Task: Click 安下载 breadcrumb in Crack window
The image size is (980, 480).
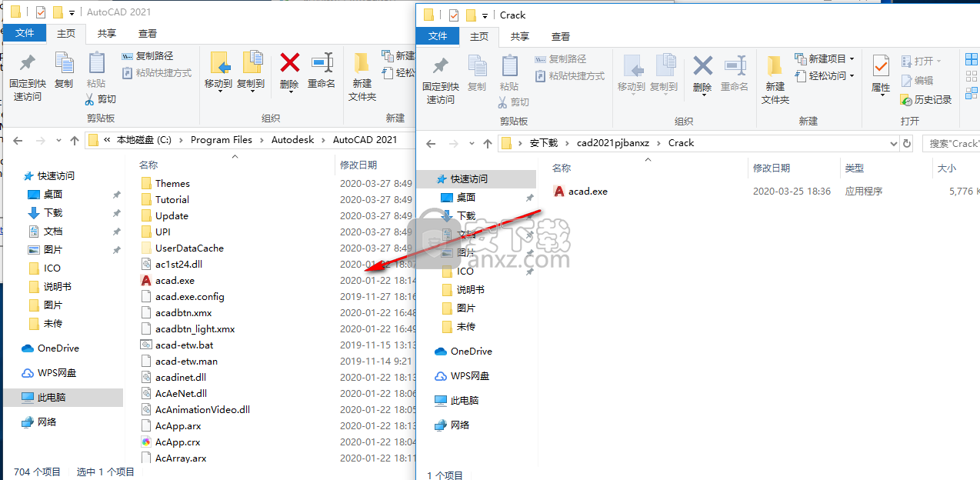Action: pos(543,143)
